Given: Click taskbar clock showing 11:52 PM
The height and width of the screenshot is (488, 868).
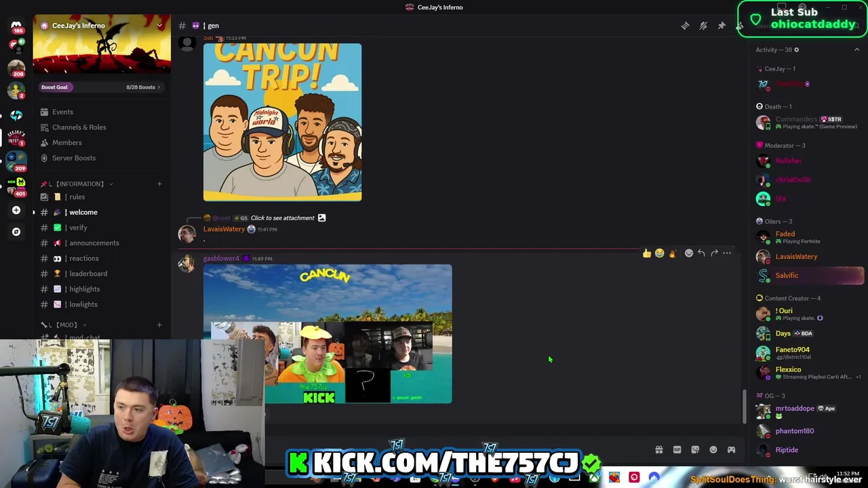Looking at the screenshot, I should [x=848, y=474].
